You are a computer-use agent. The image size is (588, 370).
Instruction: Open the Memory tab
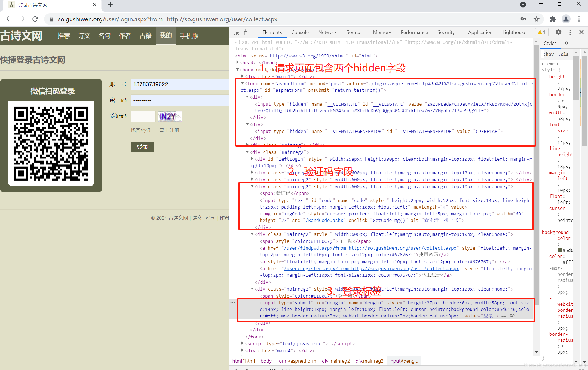pyautogui.click(x=382, y=32)
